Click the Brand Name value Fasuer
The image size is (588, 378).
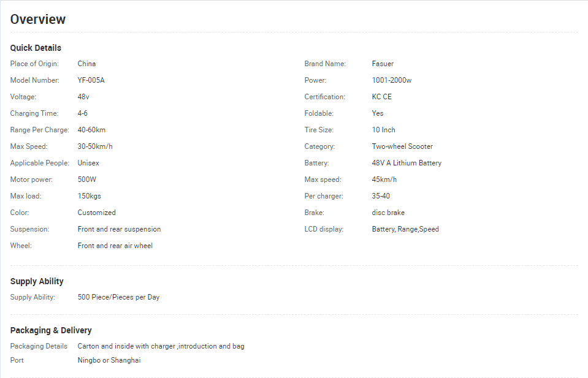(x=383, y=64)
